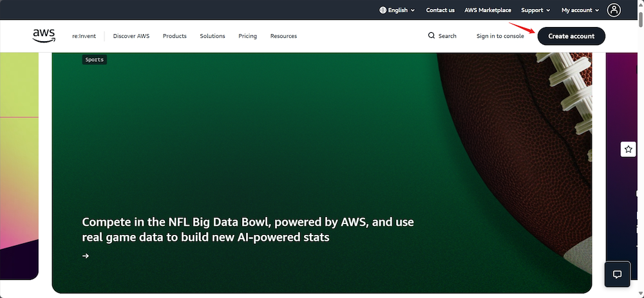Click the star feedback icon
Screen dimensions: 644x298
628,149
